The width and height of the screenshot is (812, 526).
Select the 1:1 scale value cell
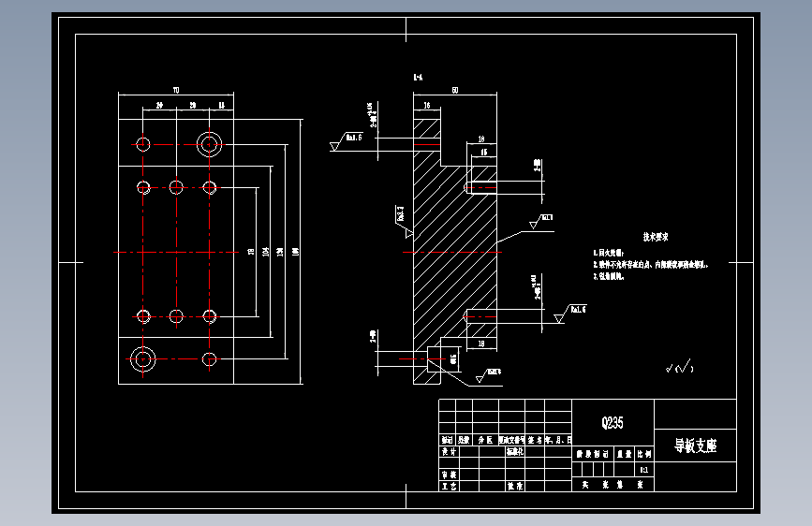click(x=643, y=470)
